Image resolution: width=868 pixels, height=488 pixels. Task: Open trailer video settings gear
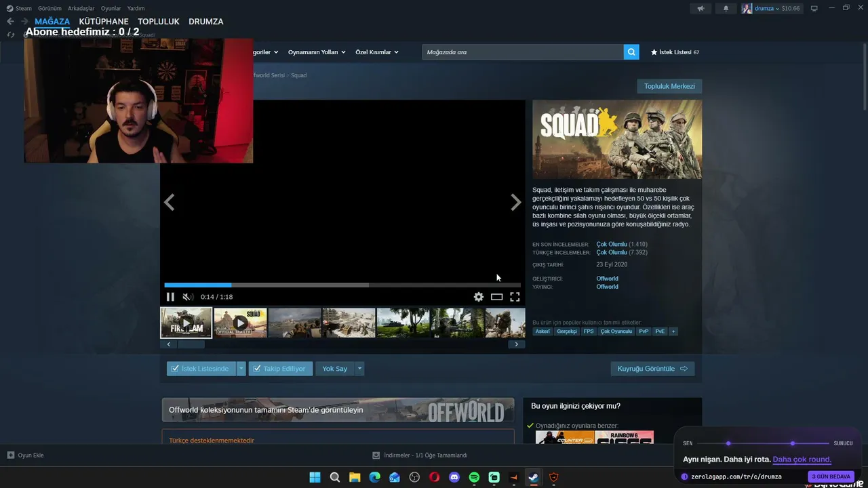tap(479, 297)
